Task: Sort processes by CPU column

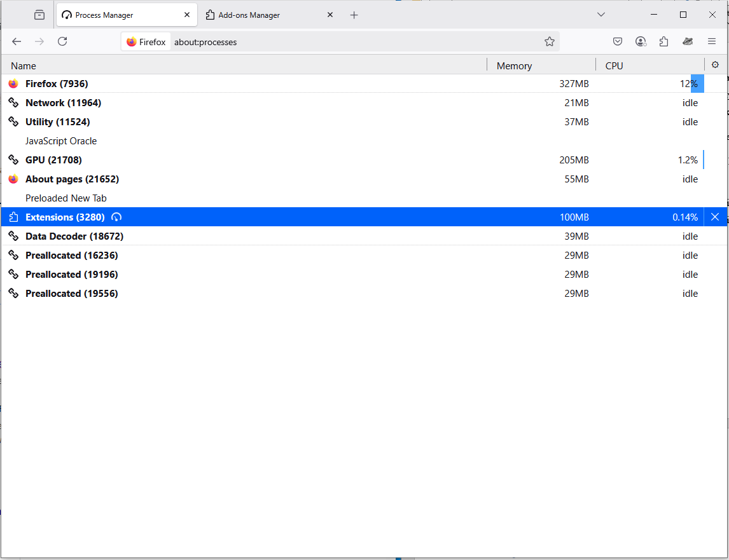Action: [650, 65]
